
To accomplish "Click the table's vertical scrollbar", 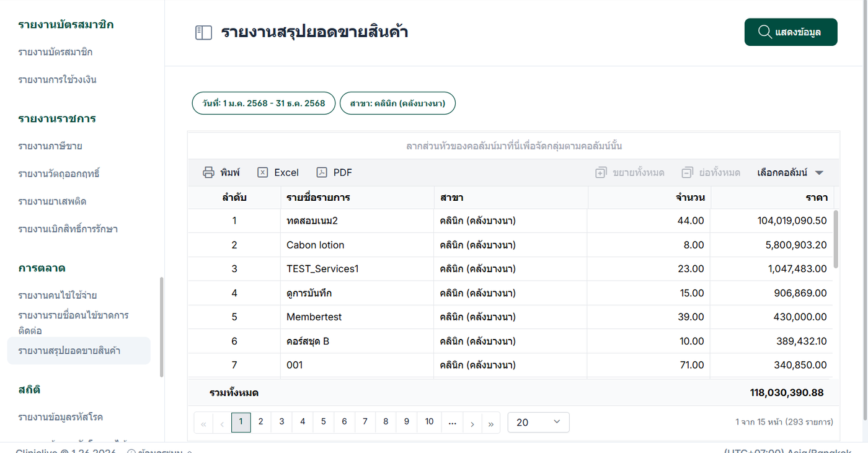I will click(x=836, y=239).
